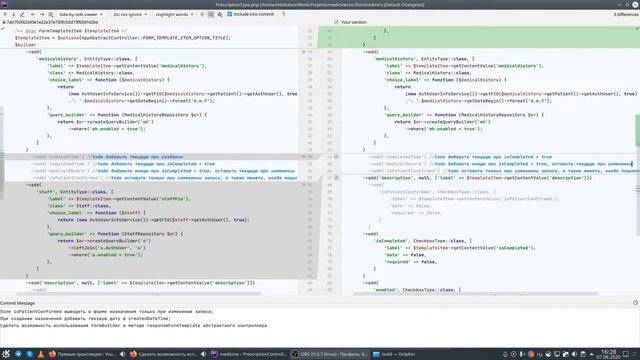
Task: Click the question mark help icon
Action: [284, 14]
